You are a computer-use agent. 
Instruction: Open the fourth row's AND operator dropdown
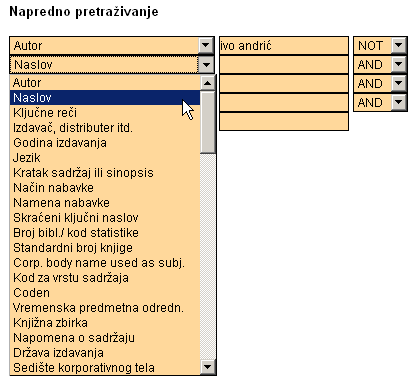point(399,102)
